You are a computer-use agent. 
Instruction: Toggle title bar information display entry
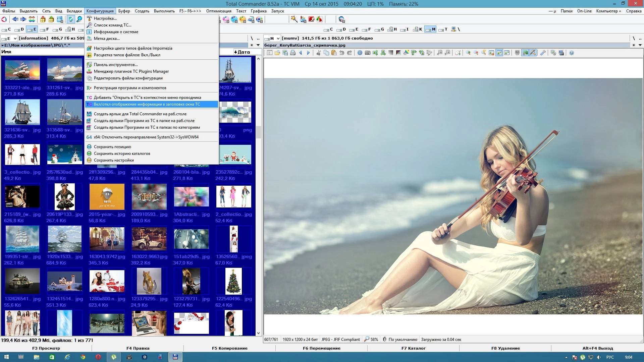[x=147, y=104]
